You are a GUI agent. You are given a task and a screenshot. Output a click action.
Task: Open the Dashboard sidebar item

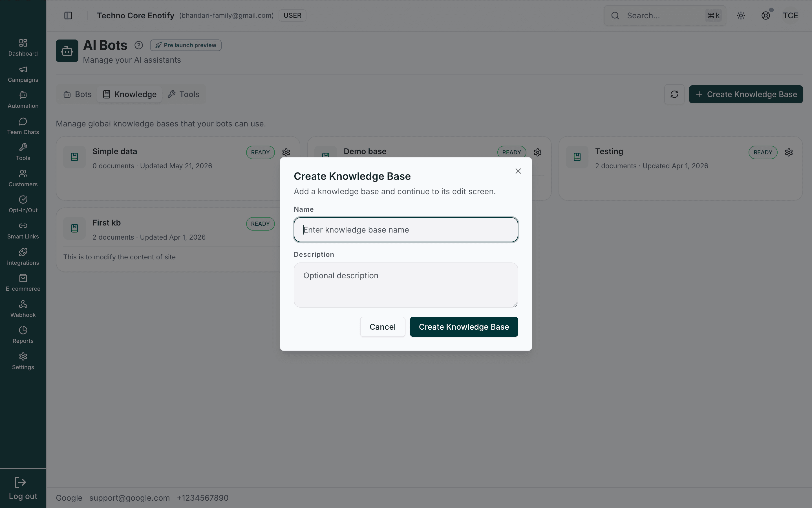tap(23, 48)
